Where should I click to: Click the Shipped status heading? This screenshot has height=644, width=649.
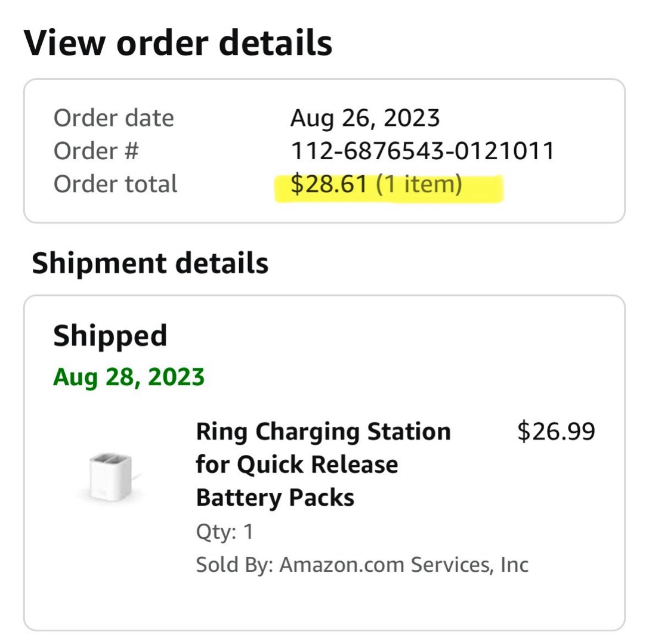[110, 336]
